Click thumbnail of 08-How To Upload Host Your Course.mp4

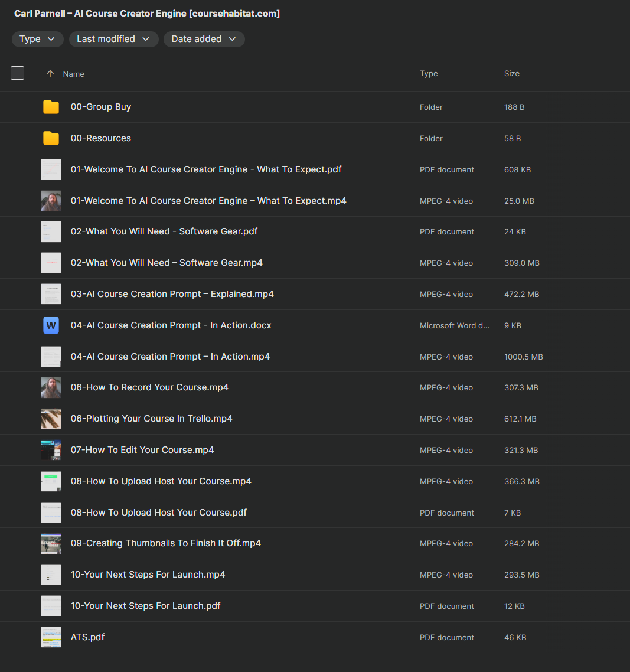point(51,481)
